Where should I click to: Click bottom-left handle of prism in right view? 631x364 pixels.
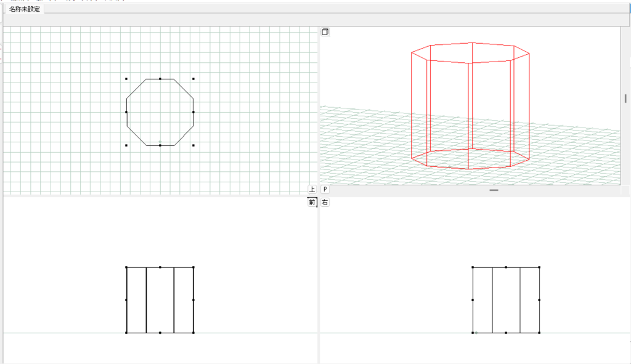(x=473, y=333)
